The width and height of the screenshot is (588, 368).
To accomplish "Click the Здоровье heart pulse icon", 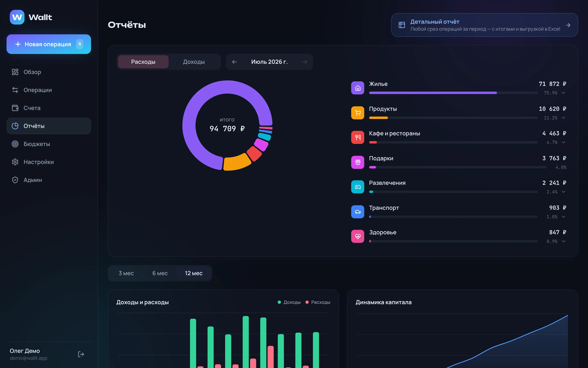I will (358, 236).
